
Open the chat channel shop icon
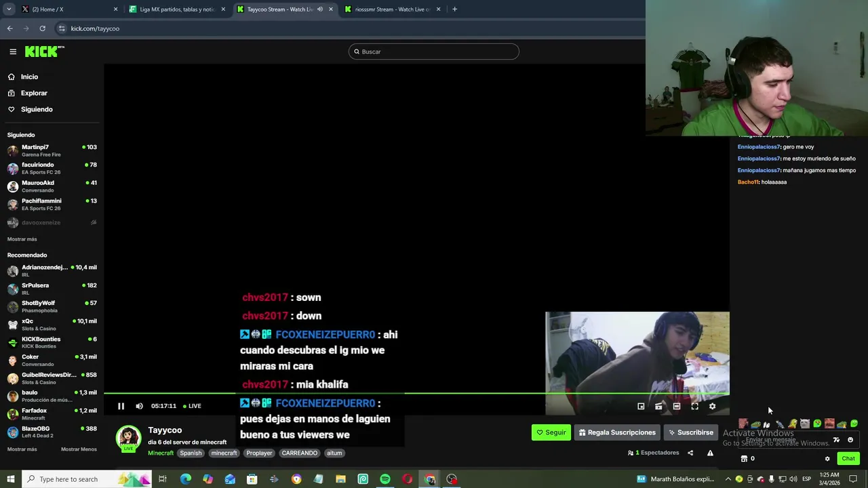pyautogui.click(x=744, y=459)
